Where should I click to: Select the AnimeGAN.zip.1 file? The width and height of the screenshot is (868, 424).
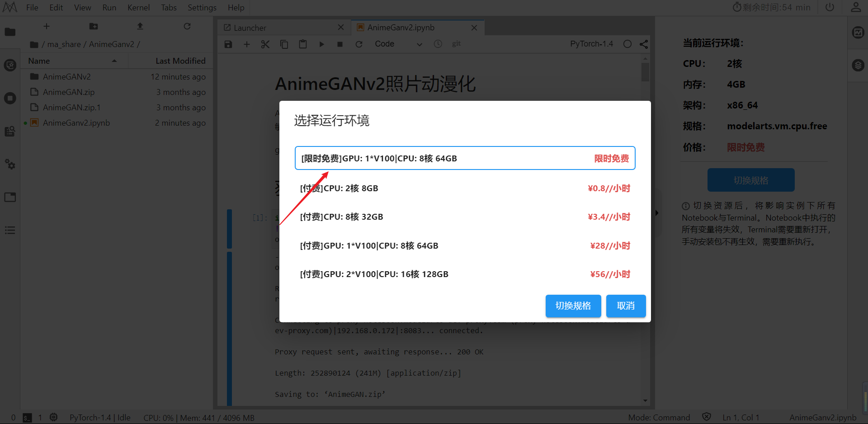click(117, 108)
